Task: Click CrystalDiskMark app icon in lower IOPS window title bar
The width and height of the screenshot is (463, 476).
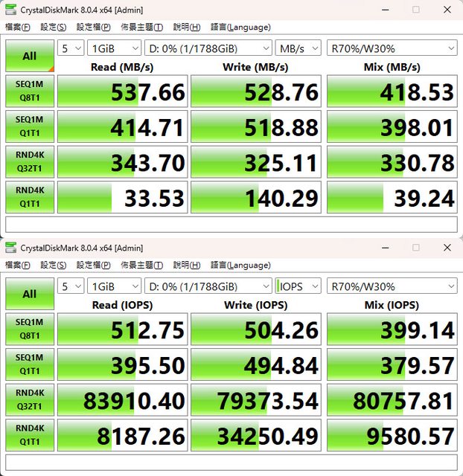Action: click(x=10, y=248)
